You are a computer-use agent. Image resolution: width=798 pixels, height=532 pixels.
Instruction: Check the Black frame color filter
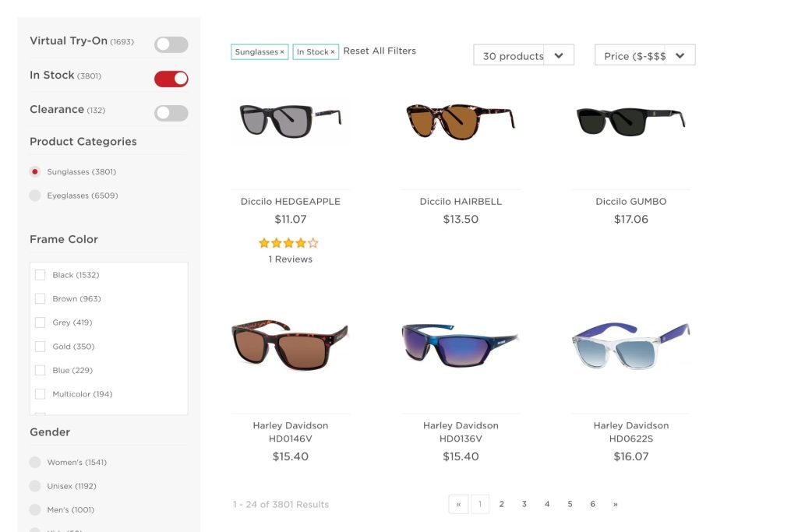[x=41, y=275]
